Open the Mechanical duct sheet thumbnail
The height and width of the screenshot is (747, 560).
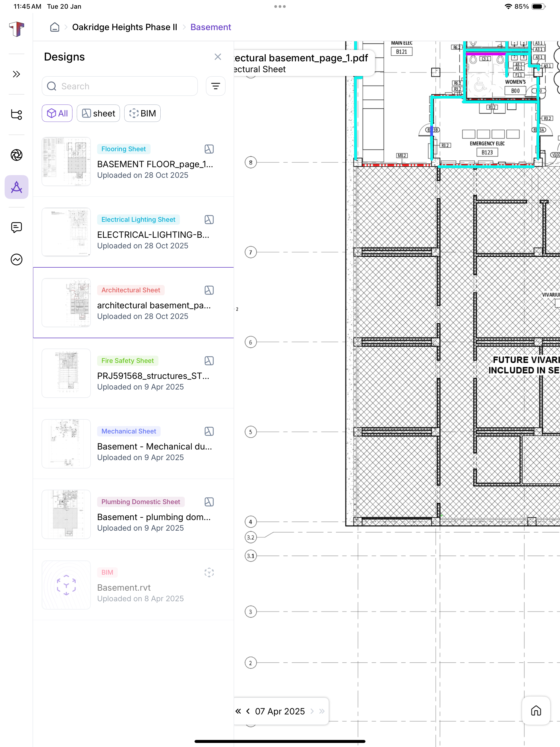[x=66, y=444]
